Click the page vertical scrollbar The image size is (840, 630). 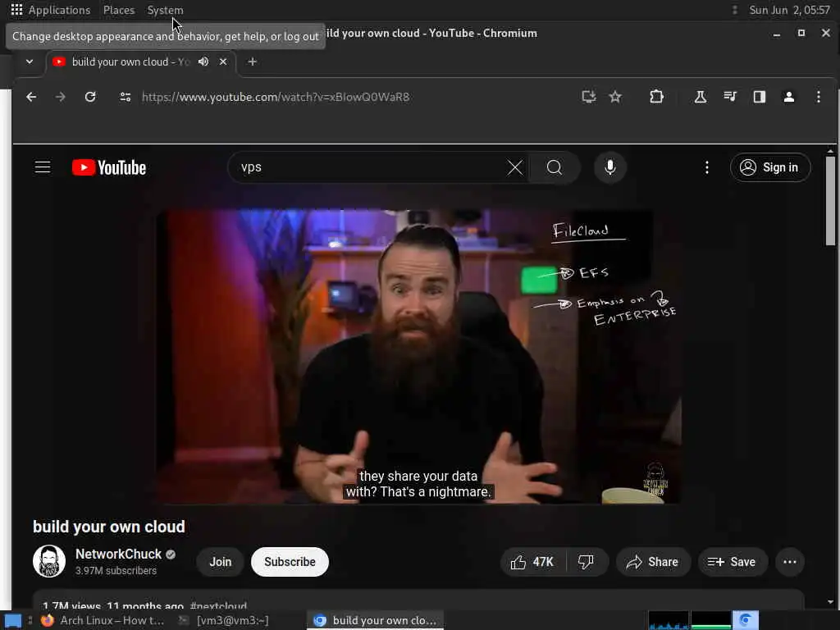point(830,201)
